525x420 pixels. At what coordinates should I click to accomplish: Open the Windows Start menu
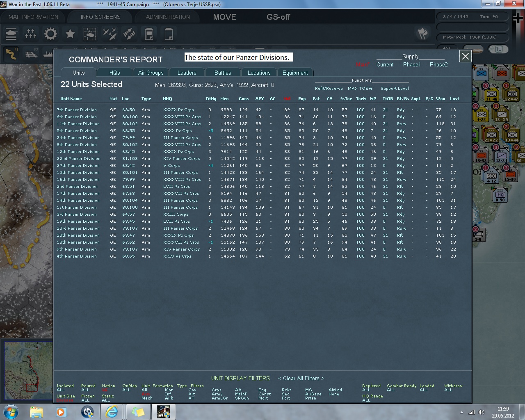point(10,411)
